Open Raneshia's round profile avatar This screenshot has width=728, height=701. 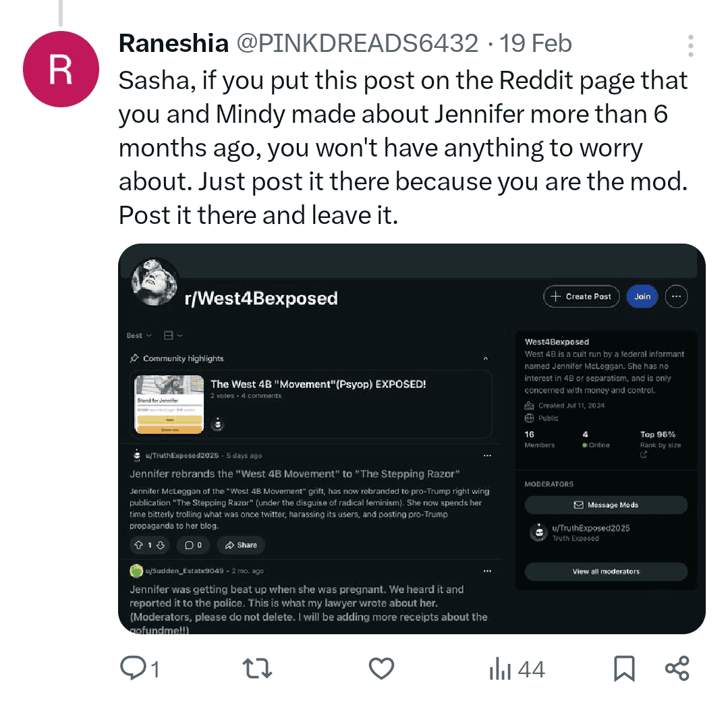61,69
